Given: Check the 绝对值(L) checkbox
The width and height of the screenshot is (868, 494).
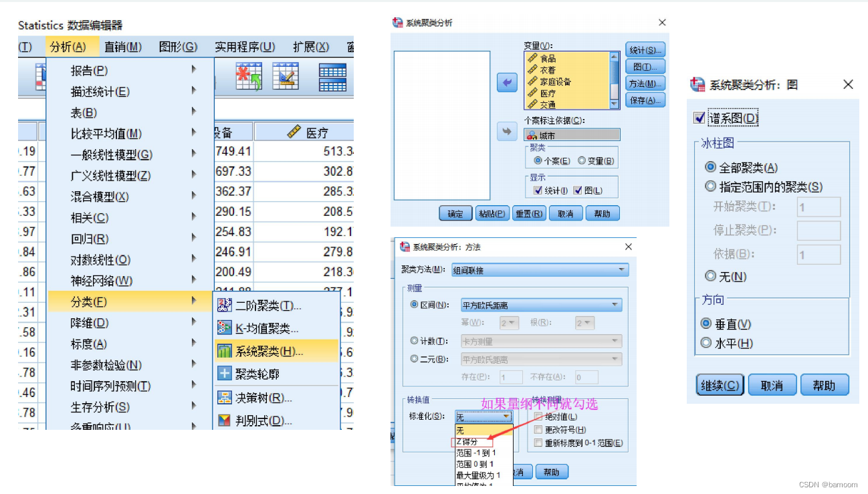Looking at the screenshot, I should click(538, 417).
